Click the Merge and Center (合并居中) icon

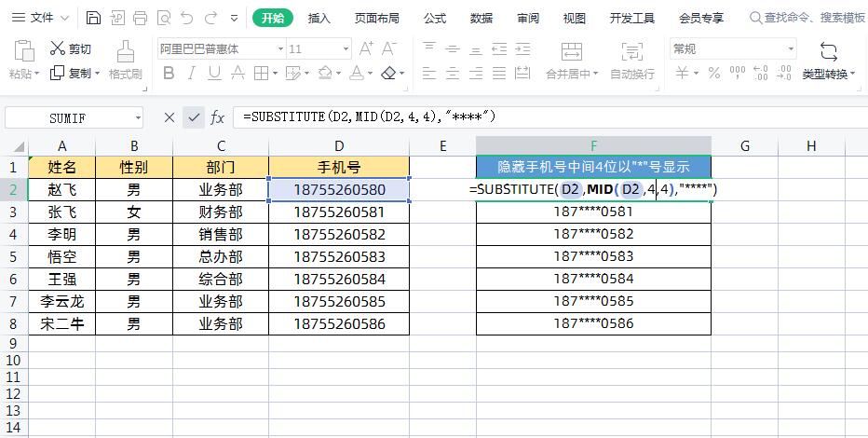click(x=571, y=51)
